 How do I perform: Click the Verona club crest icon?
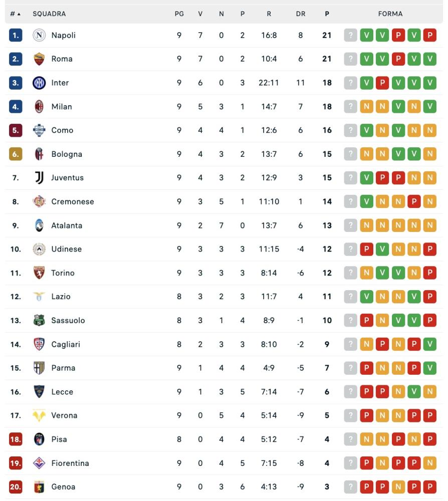pyautogui.click(x=39, y=415)
